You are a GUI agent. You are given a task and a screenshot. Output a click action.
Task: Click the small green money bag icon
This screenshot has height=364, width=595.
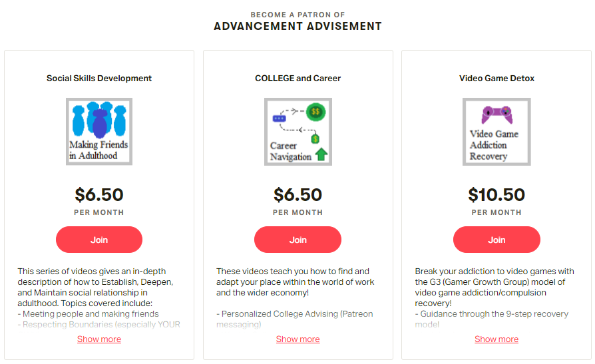[315, 138]
